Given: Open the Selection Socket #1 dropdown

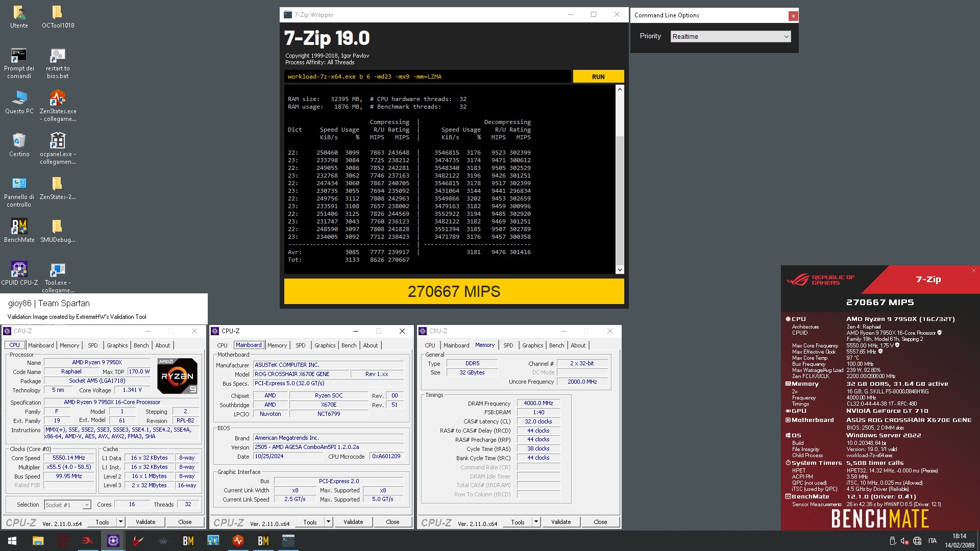Looking at the screenshot, I should coord(67,505).
